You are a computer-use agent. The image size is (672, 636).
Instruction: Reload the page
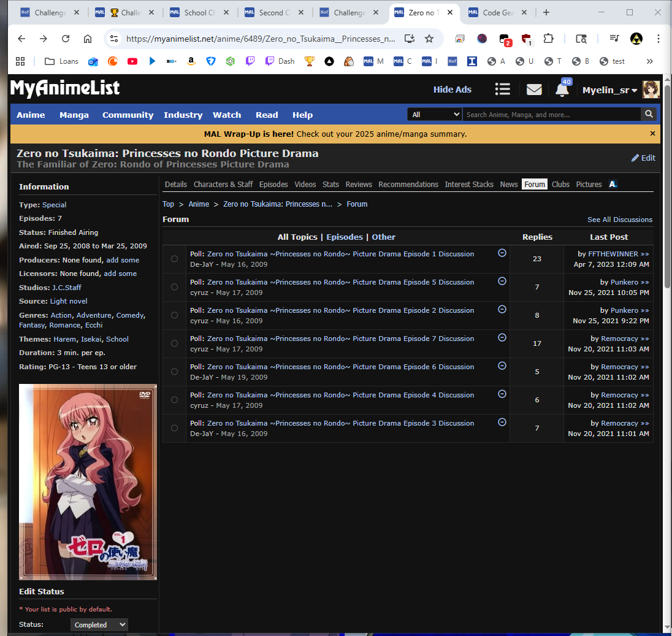pyautogui.click(x=66, y=39)
